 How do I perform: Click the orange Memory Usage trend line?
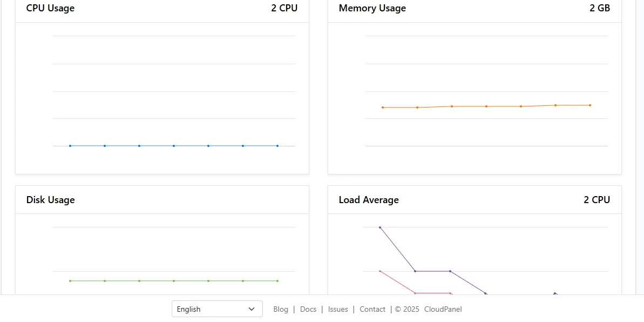click(x=486, y=106)
